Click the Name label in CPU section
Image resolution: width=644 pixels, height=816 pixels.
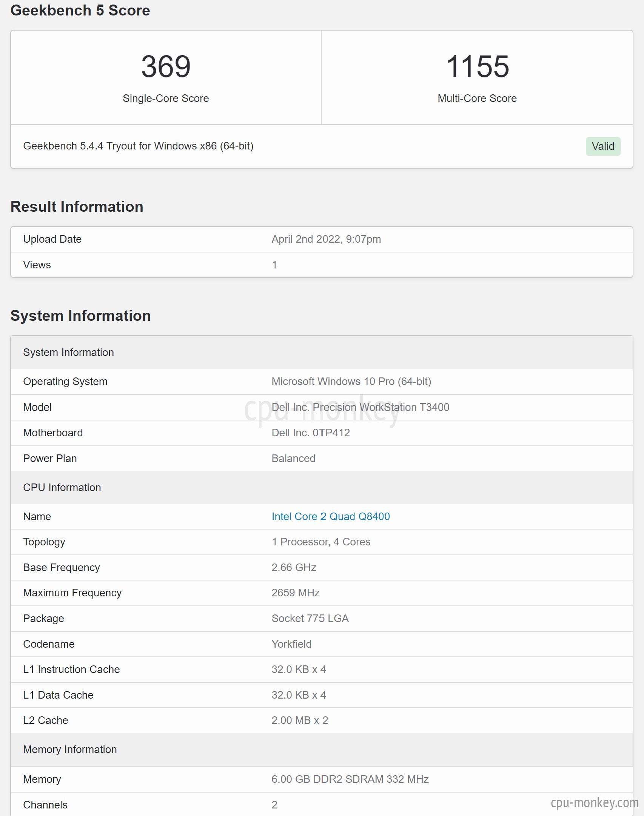tap(37, 516)
